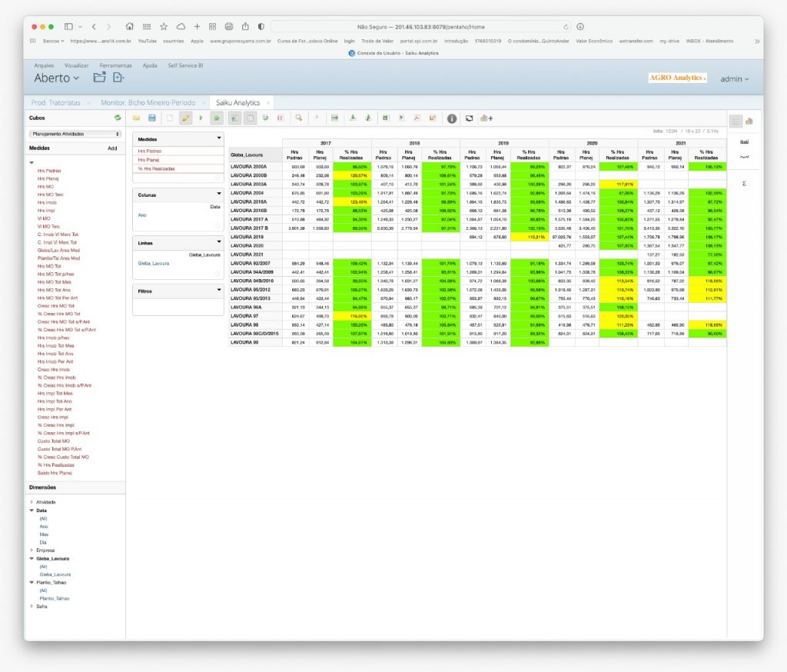Open the Ferramentas menu
The image size is (787, 672).
pyautogui.click(x=115, y=65)
